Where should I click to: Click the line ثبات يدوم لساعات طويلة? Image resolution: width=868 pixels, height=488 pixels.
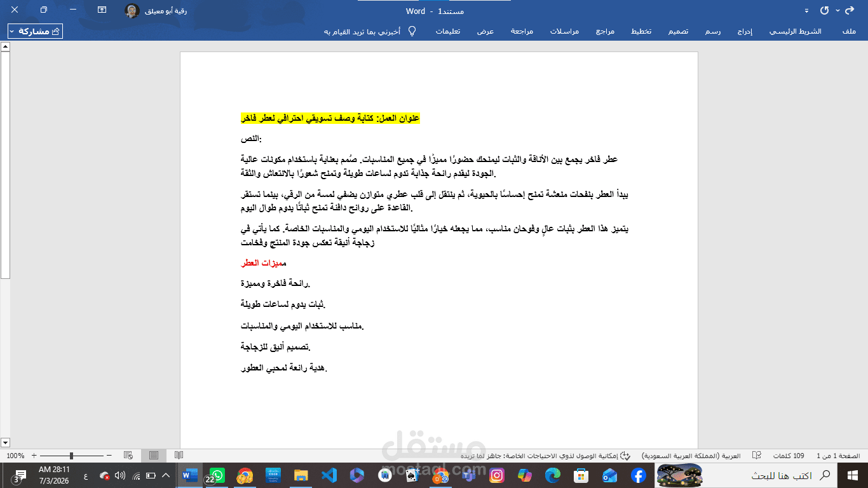283,304
